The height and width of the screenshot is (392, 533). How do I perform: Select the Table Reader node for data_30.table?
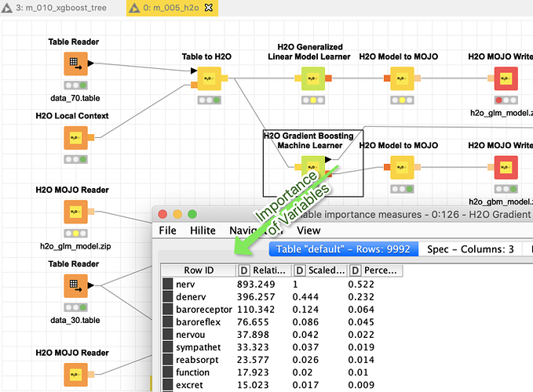click(75, 287)
